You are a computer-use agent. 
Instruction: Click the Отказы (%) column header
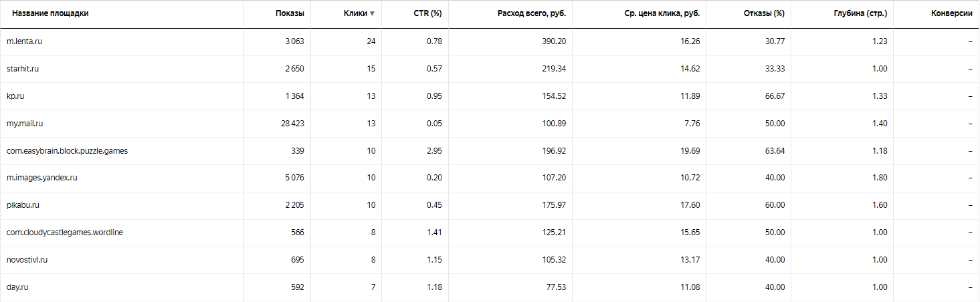pyautogui.click(x=764, y=13)
